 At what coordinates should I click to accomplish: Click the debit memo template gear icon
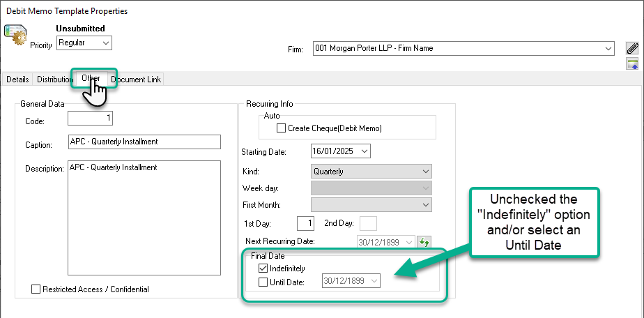coord(15,36)
